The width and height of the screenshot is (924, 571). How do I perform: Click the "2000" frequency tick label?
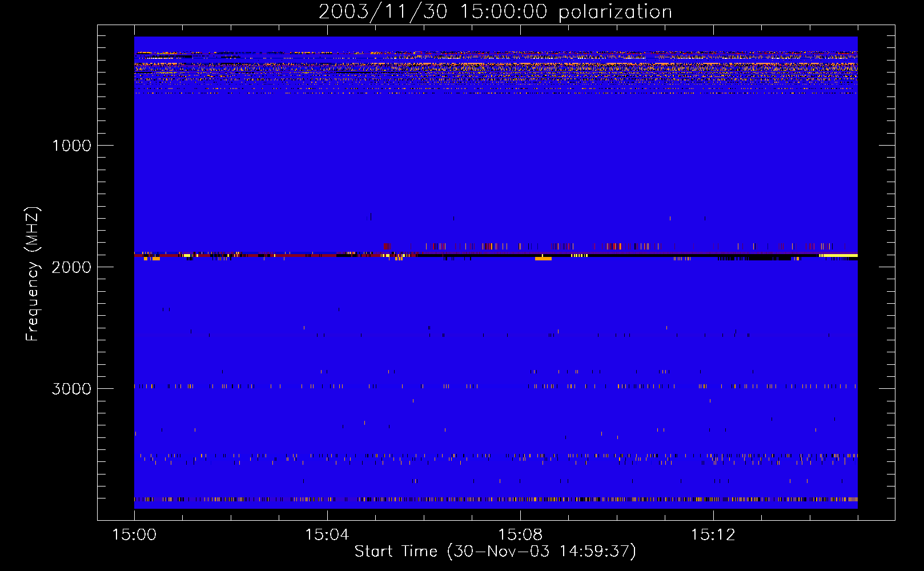click(x=71, y=267)
